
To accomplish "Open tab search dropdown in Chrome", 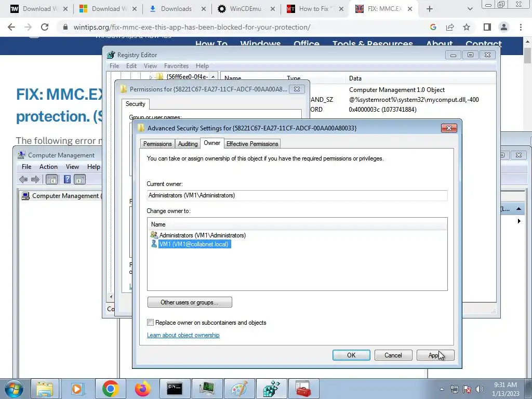I will 470,9.
